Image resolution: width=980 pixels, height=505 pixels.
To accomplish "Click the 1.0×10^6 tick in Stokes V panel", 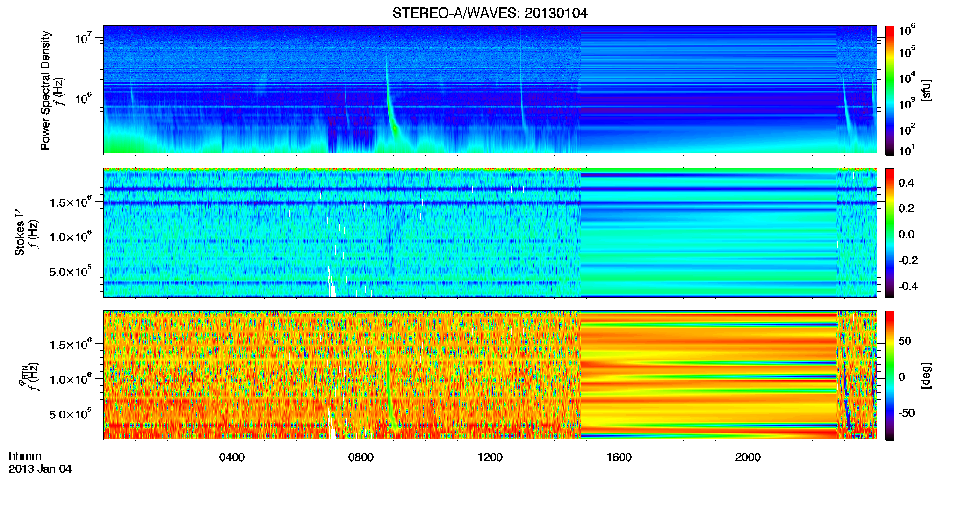I will point(70,237).
